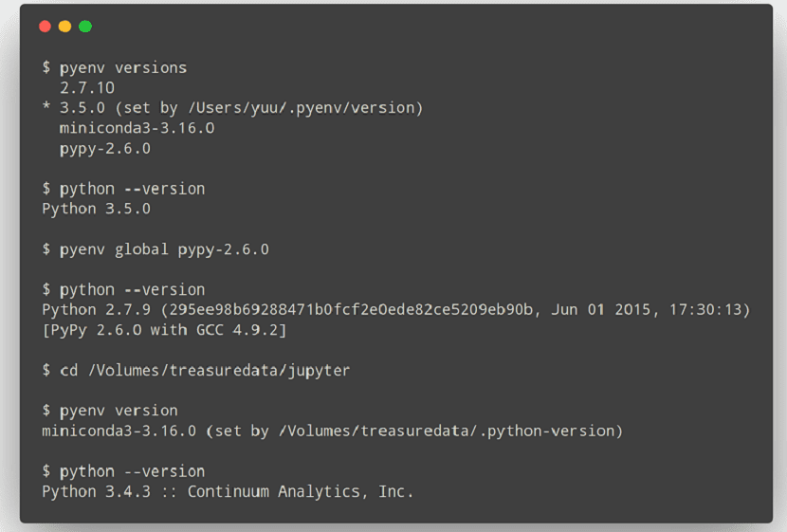787x532 pixels.
Task: Click the "Python 3.4.3" output text
Action: coord(96,491)
